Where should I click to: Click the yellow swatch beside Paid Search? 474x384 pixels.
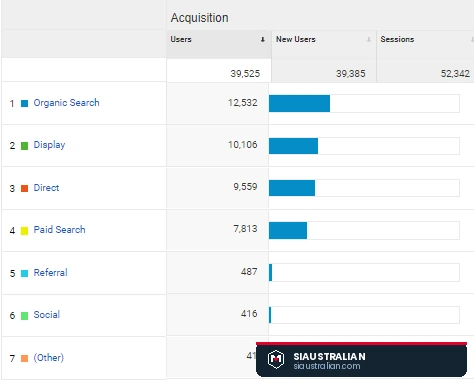(x=24, y=231)
